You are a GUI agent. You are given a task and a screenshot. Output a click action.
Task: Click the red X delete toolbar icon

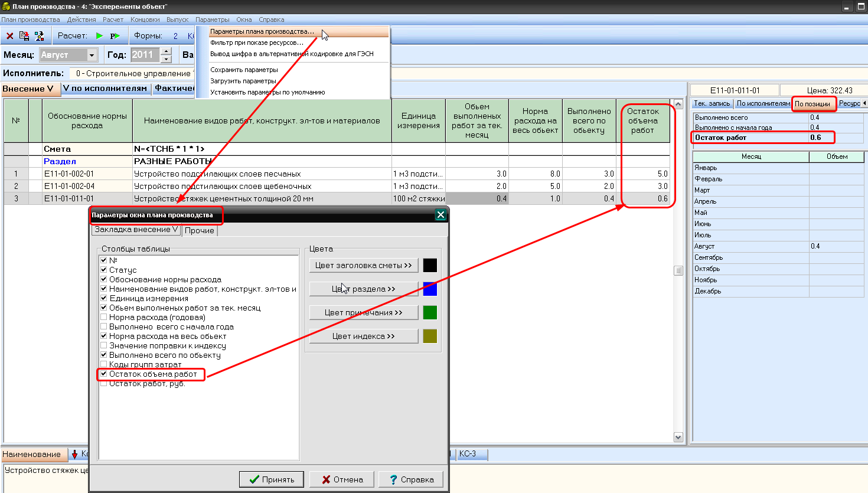click(x=9, y=36)
